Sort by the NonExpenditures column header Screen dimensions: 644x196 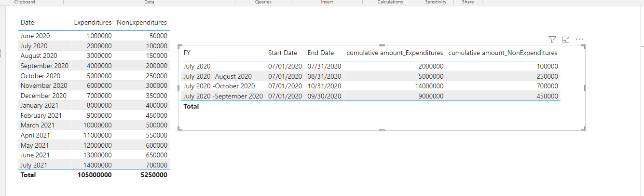tap(142, 23)
